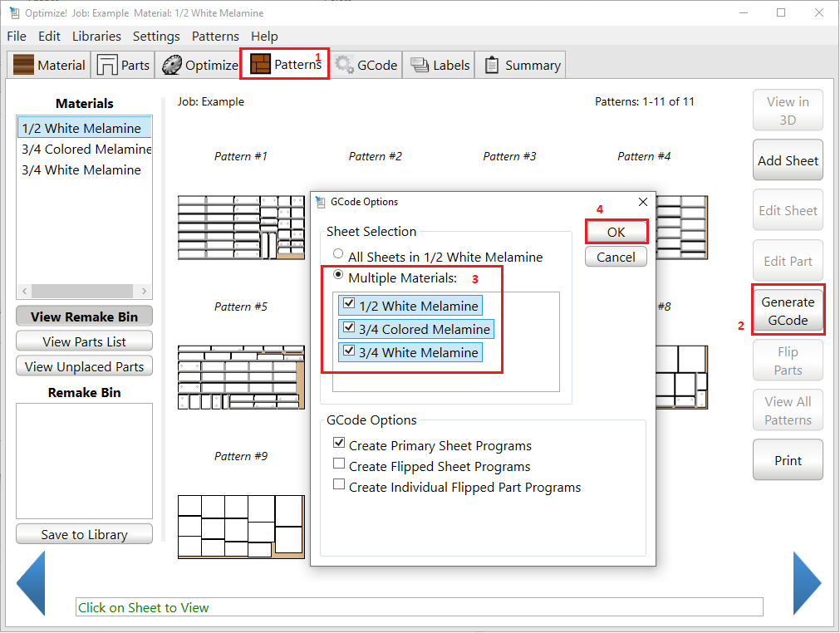The image size is (840, 633).
Task: Go to the Summary clipboard tab
Action: [522, 66]
